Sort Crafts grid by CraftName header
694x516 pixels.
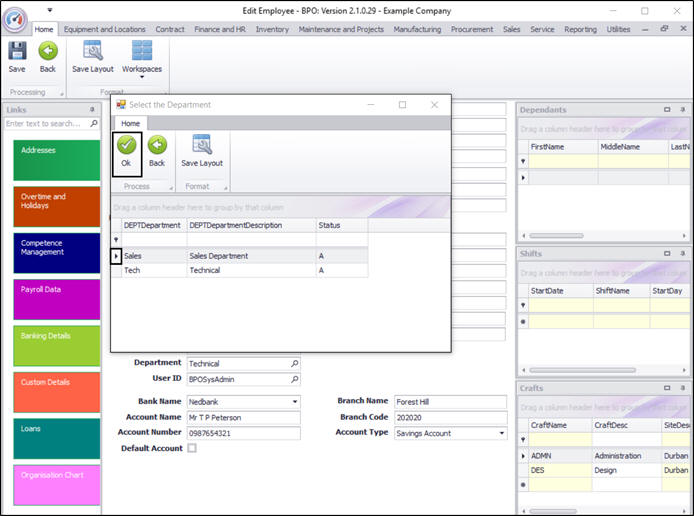click(560, 425)
